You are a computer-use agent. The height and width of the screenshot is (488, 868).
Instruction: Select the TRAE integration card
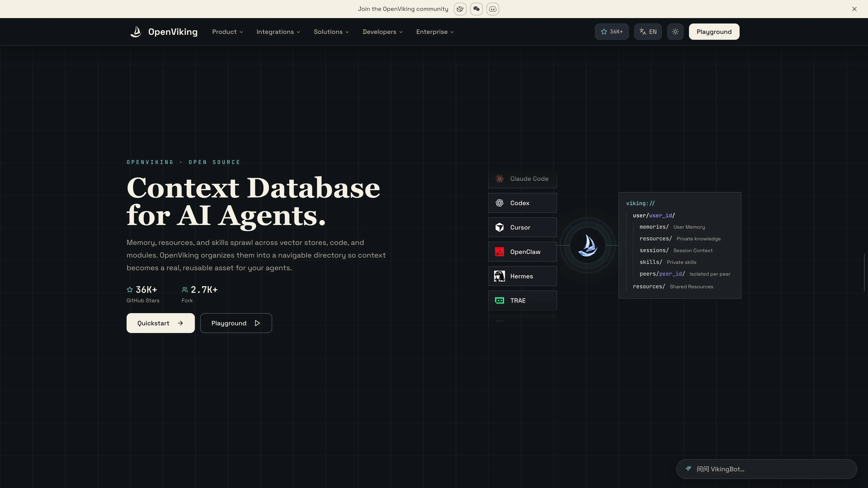pyautogui.click(x=522, y=300)
